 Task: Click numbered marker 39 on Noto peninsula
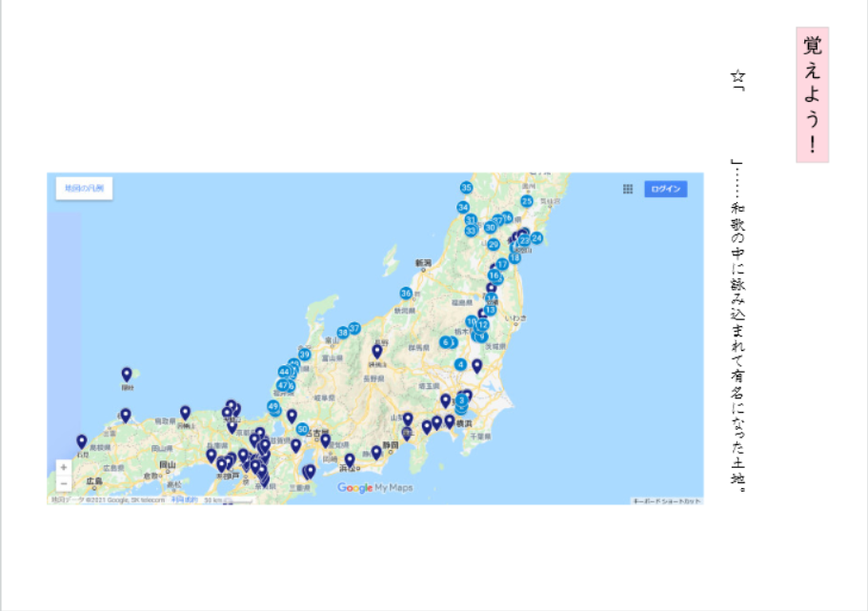tap(304, 355)
